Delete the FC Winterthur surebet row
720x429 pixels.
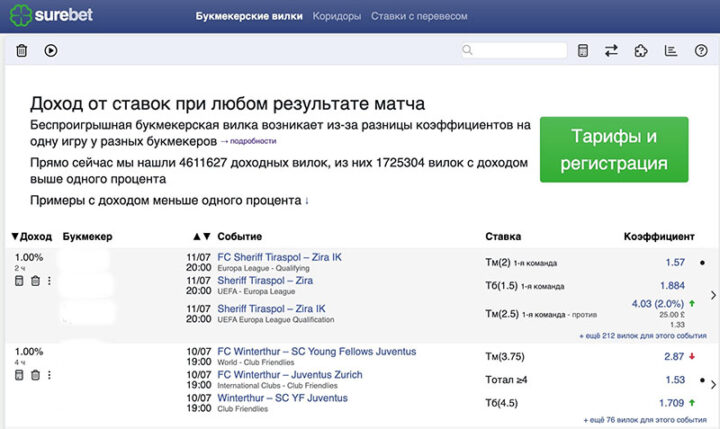(x=35, y=375)
